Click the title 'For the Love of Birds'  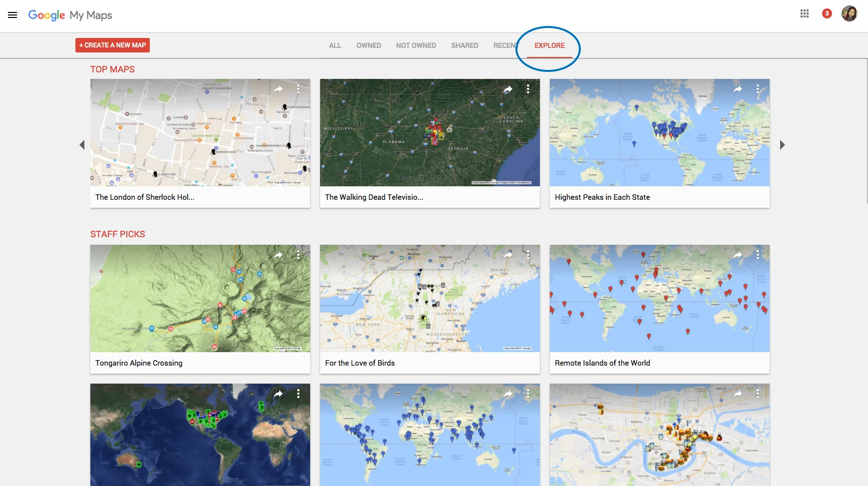(360, 363)
